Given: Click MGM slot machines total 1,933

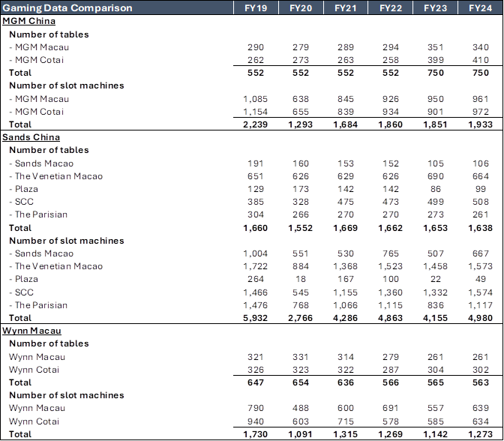Looking at the screenshot, I should [x=481, y=124].
